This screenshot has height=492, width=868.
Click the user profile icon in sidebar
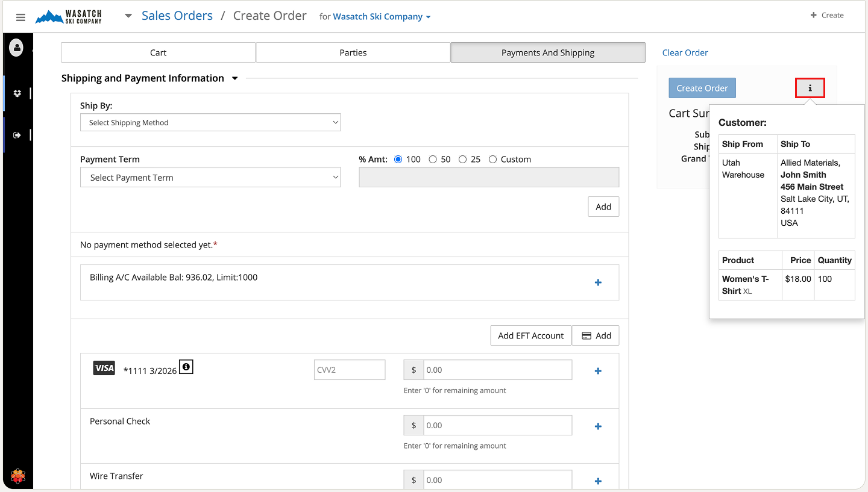click(x=17, y=48)
